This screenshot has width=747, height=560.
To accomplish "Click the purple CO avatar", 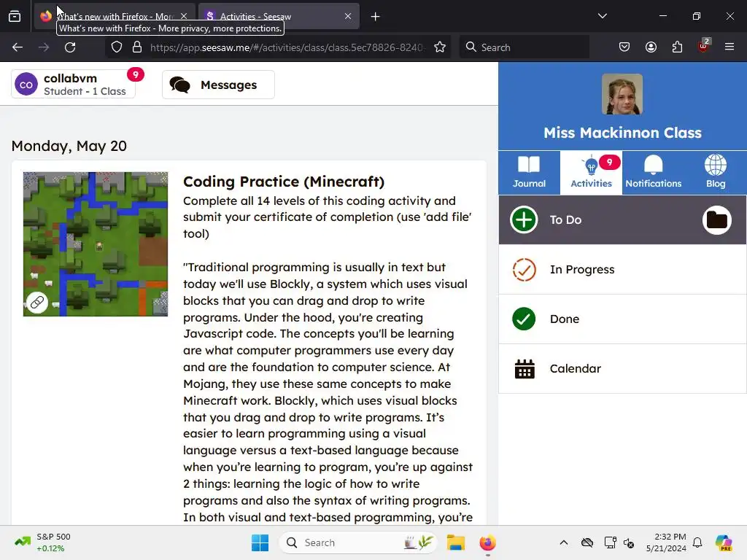I will pos(26,85).
